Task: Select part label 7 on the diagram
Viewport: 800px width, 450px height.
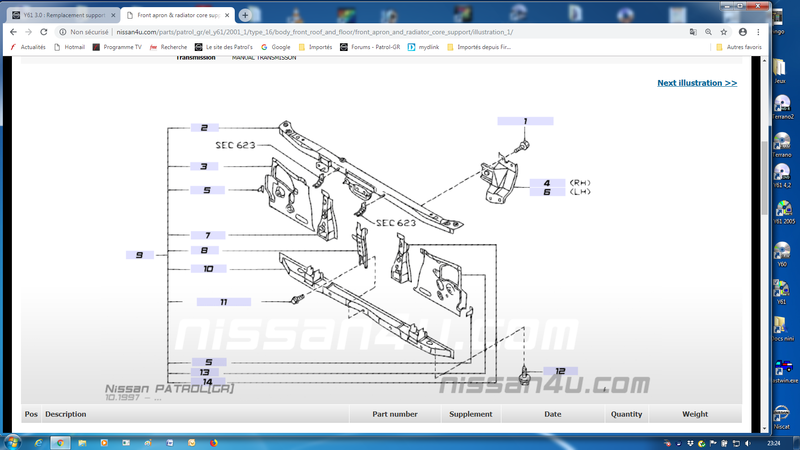Action: tap(208, 235)
